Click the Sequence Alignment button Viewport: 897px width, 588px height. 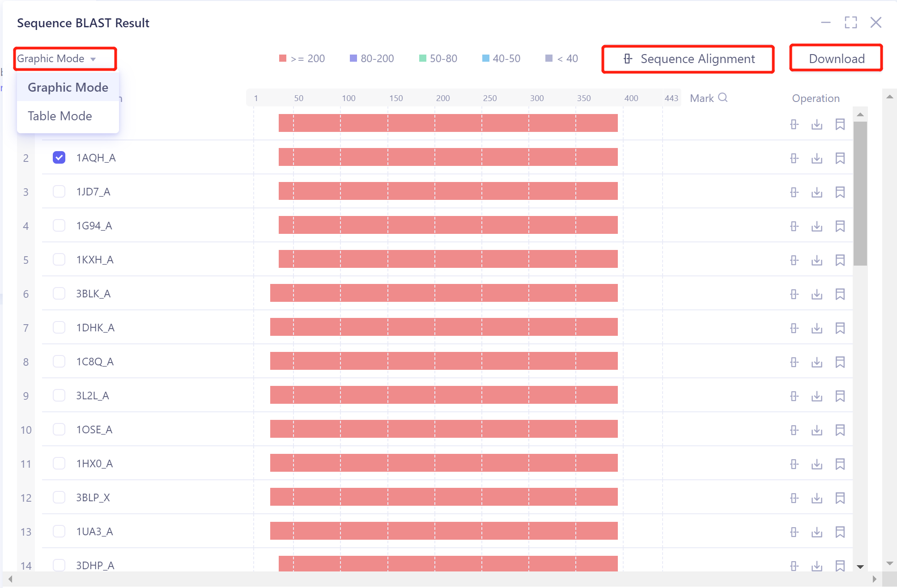point(688,59)
